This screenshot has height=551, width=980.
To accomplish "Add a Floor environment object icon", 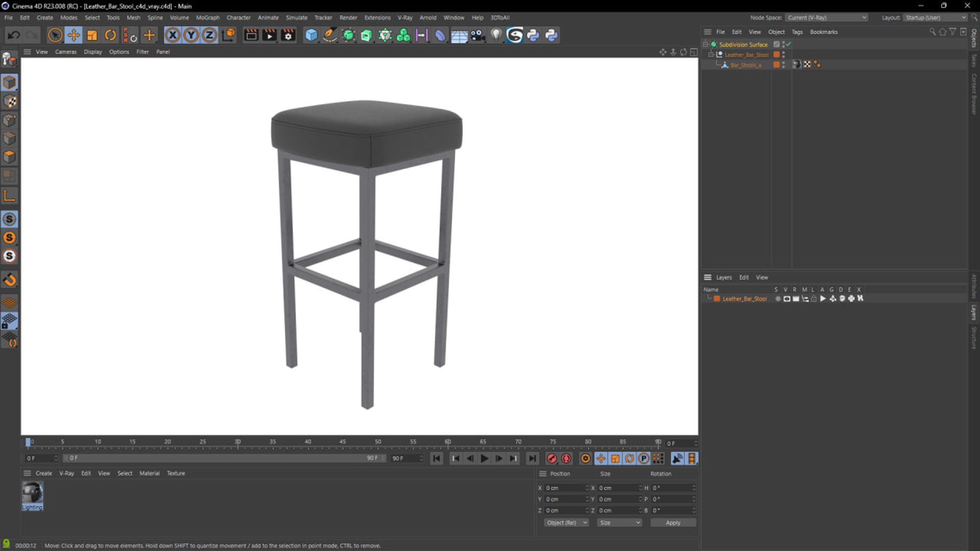I will coord(459,35).
